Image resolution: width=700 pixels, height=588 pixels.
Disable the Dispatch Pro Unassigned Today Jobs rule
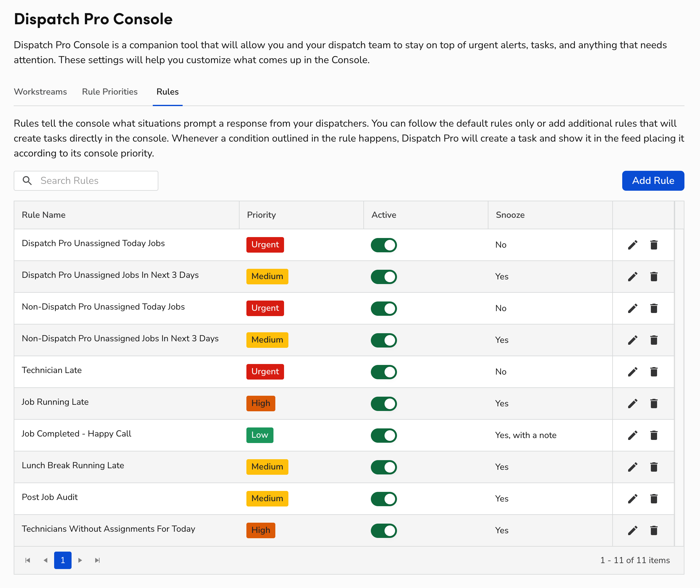[x=384, y=245]
